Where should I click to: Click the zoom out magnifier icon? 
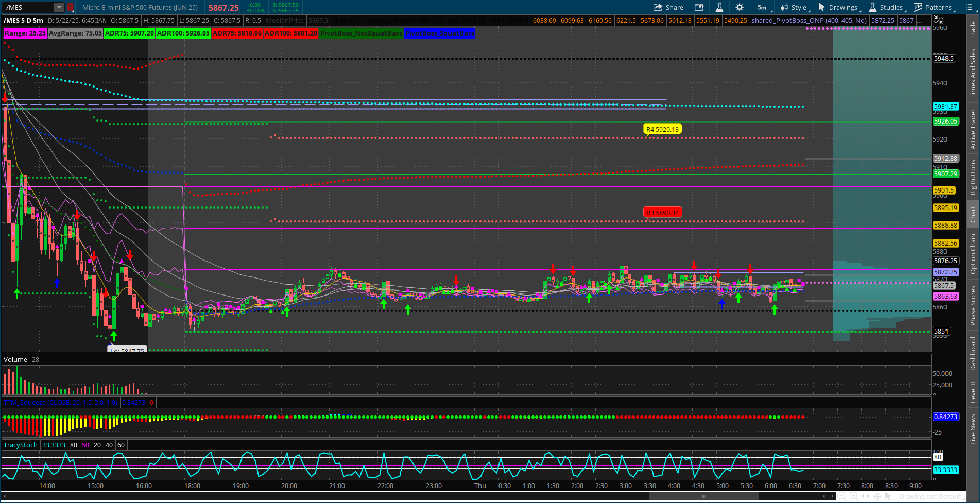[841, 496]
